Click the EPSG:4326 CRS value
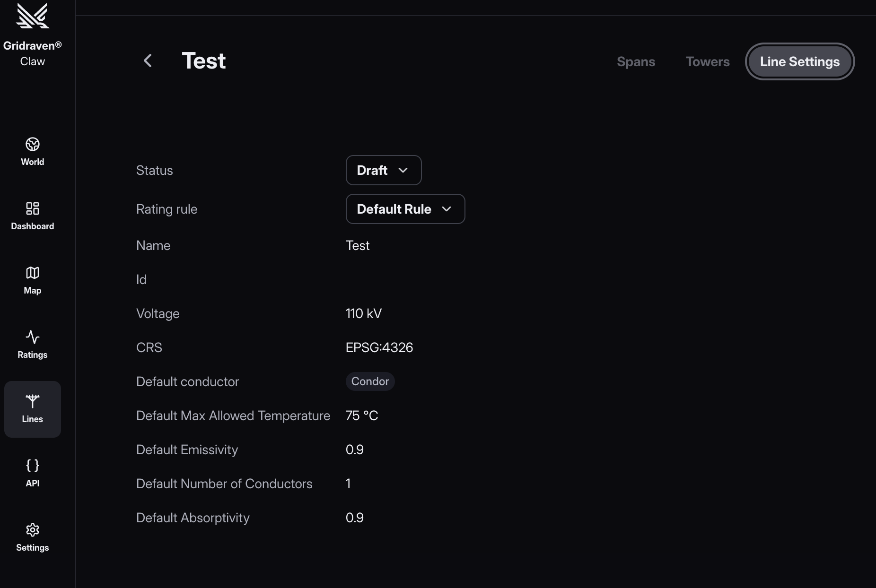 click(379, 347)
